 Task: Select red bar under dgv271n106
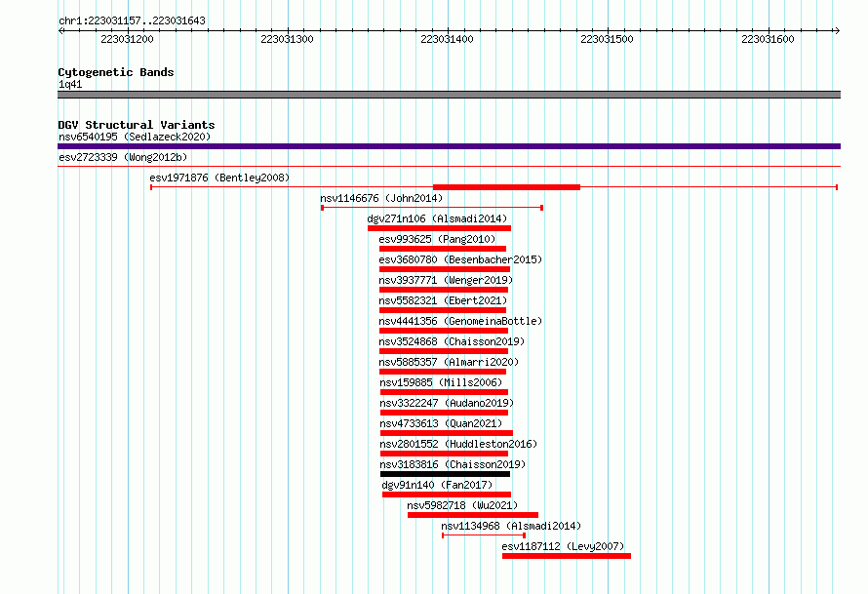[x=439, y=228]
